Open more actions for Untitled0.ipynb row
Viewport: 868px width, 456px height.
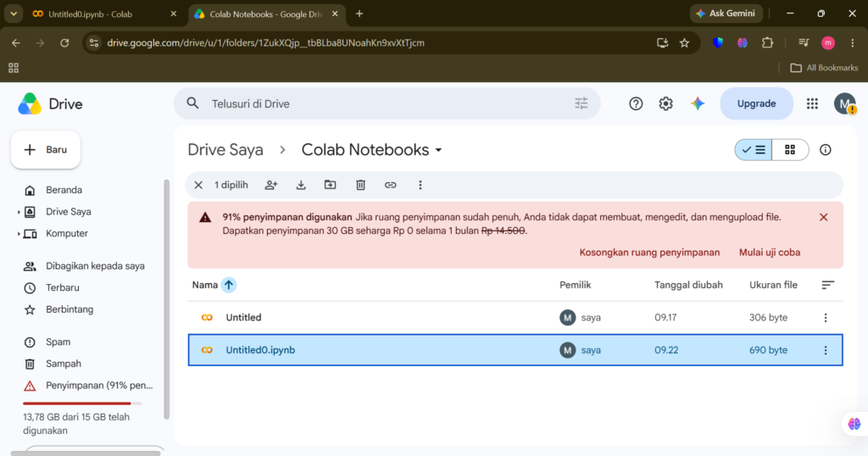click(826, 350)
